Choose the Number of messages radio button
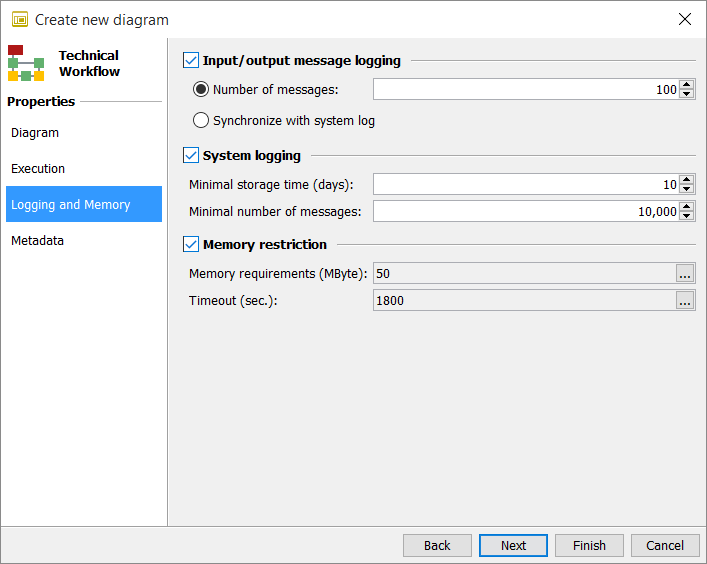Image resolution: width=707 pixels, height=564 pixels. click(201, 90)
